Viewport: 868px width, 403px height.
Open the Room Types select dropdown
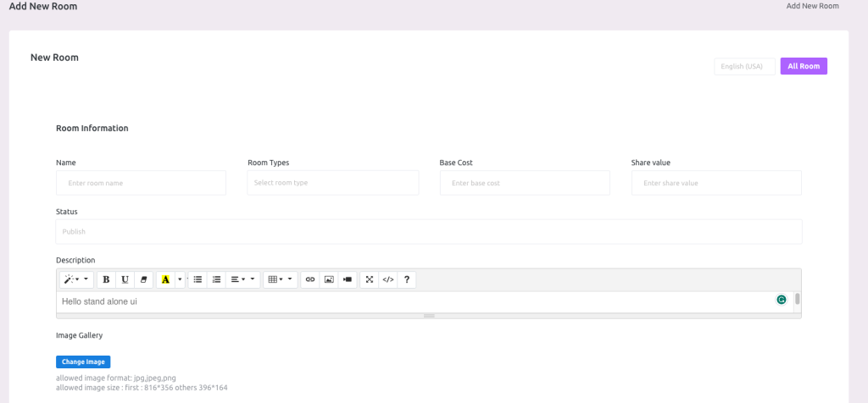click(333, 183)
